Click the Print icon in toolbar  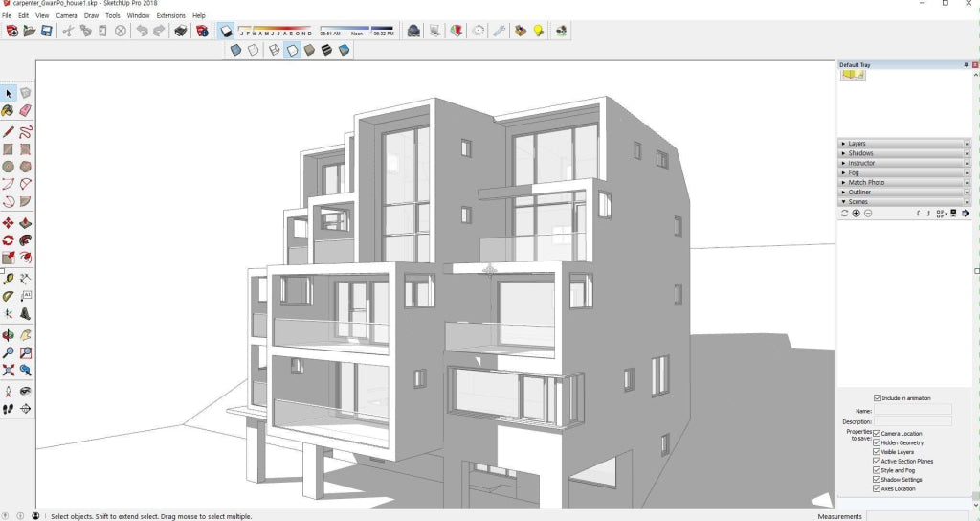pos(181,31)
